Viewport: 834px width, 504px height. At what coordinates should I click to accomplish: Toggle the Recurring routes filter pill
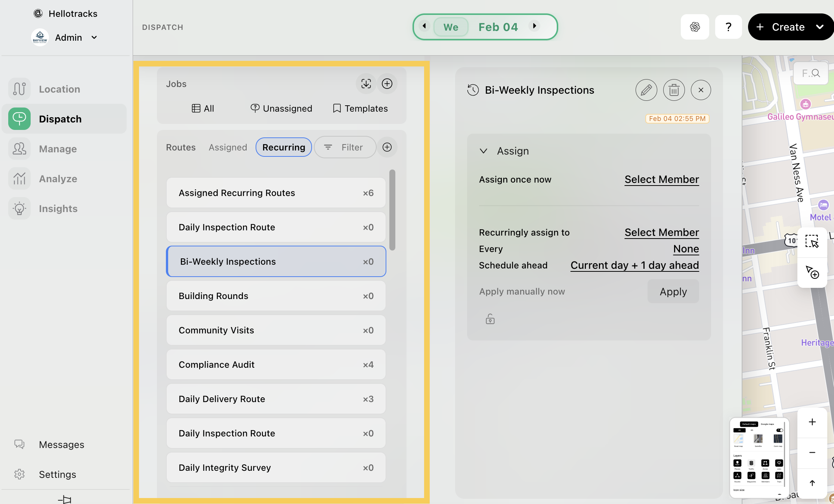284,147
